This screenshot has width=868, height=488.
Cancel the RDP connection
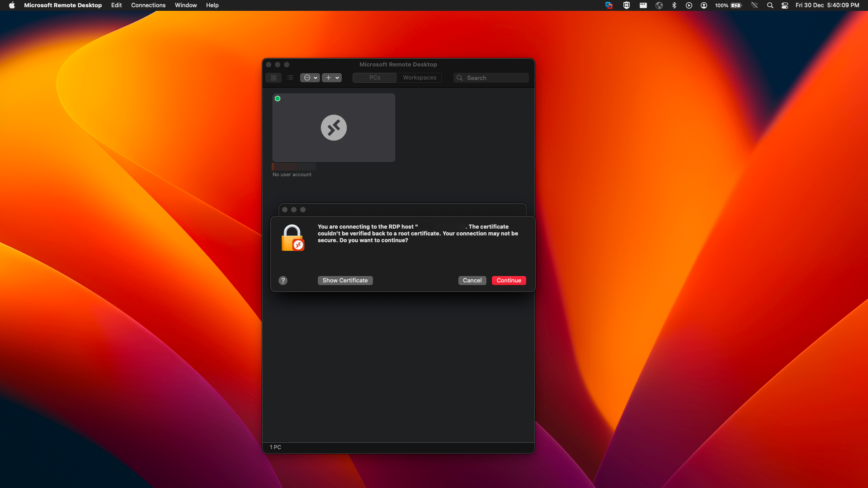tap(472, 281)
